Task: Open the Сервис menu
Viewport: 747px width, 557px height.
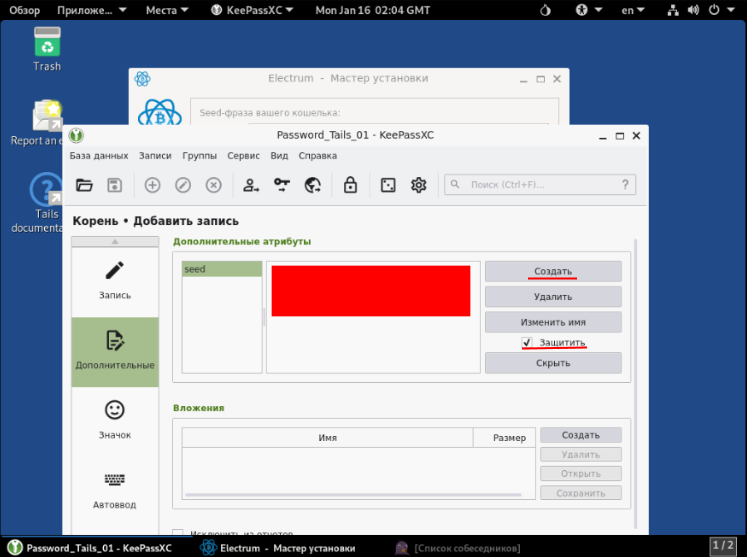Action: (x=243, y=156)
